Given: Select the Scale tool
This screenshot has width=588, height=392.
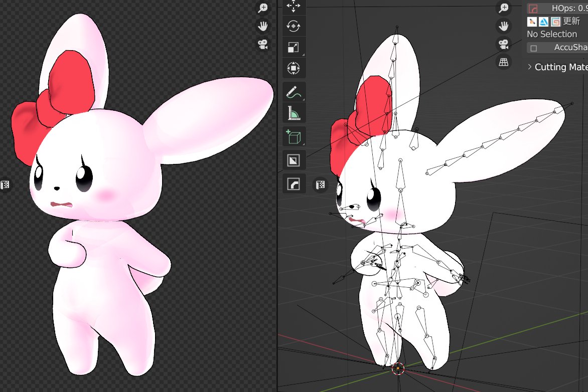Looking at the screenshot, I should click(293, 47).
